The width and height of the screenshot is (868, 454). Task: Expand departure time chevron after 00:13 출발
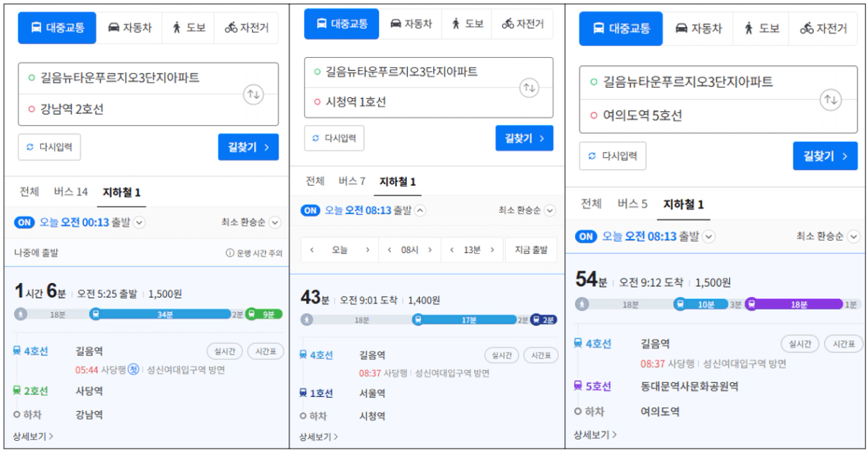click(139, 223)
